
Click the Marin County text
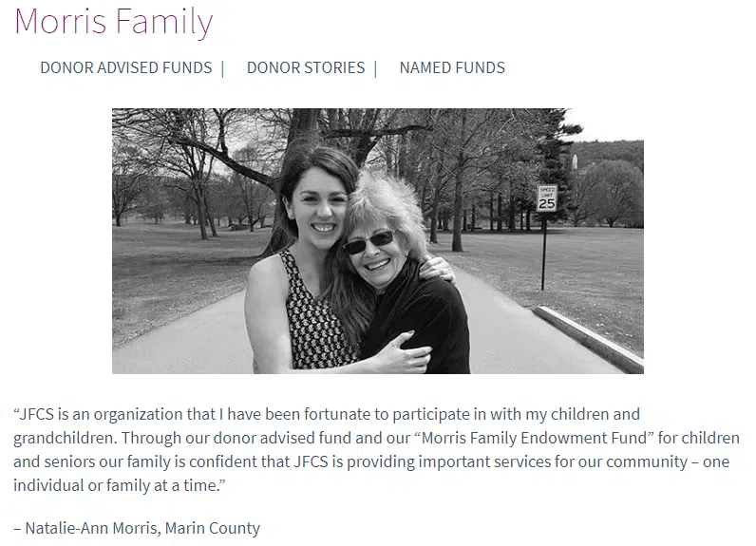click(213, 528)
